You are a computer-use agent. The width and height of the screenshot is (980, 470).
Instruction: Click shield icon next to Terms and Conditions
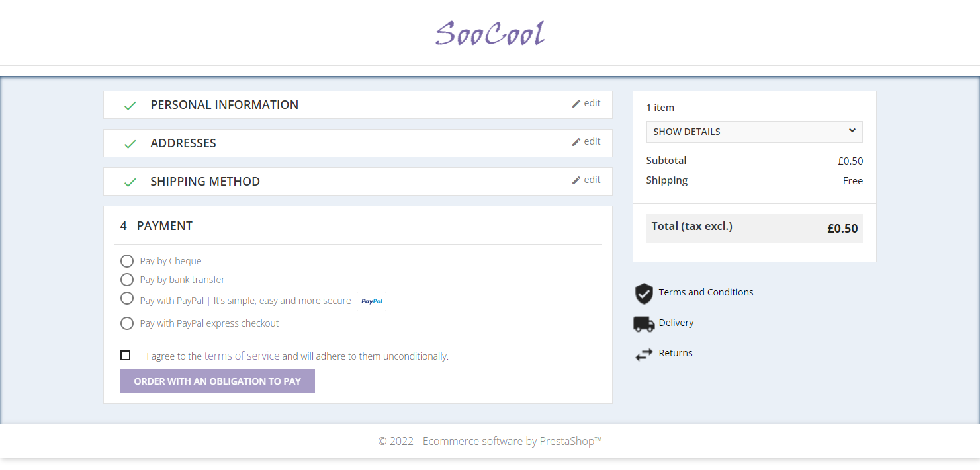coord(644,294)
